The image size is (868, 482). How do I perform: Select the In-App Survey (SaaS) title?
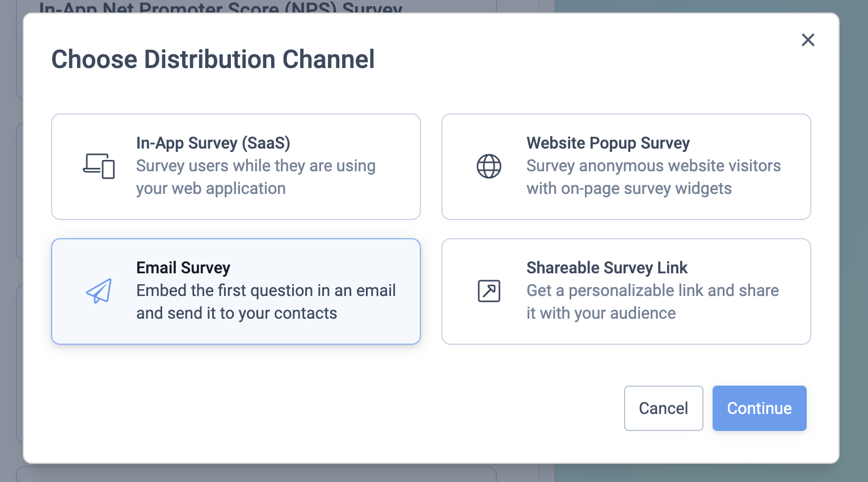point(213,143)
